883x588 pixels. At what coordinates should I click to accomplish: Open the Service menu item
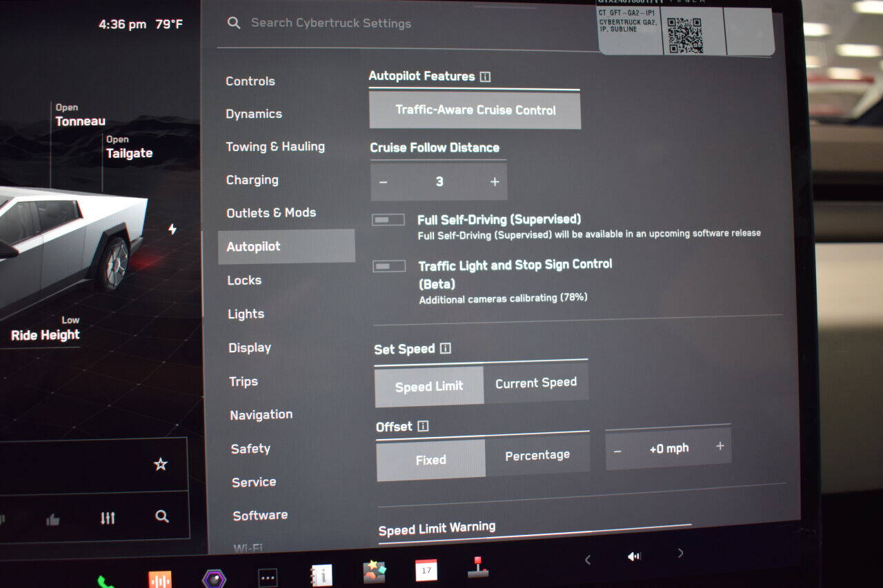(x=254, y=483)
